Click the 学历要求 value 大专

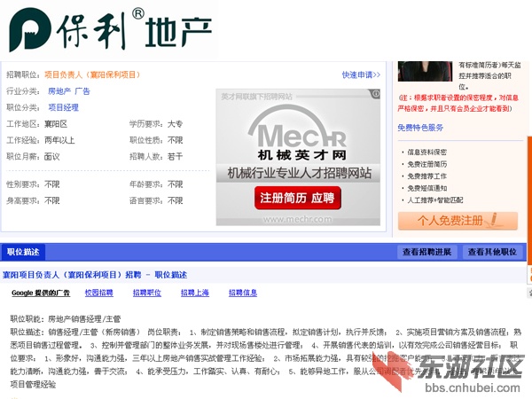pyautogui.click(x=175, y=124)
